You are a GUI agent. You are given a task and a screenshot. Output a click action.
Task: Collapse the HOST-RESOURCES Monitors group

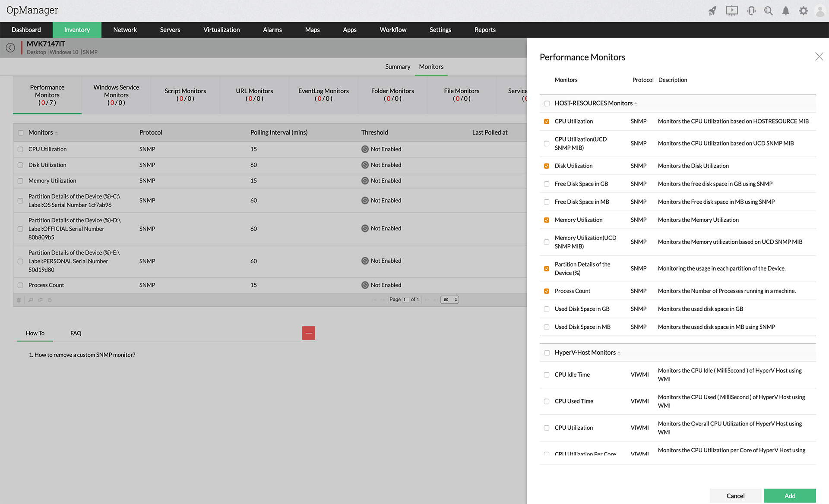click(x=636, y=104)
